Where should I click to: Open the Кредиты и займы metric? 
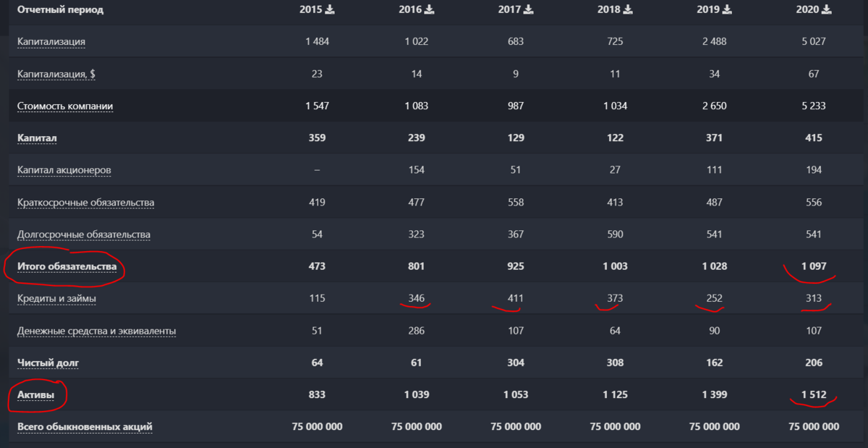click(56, 298)
